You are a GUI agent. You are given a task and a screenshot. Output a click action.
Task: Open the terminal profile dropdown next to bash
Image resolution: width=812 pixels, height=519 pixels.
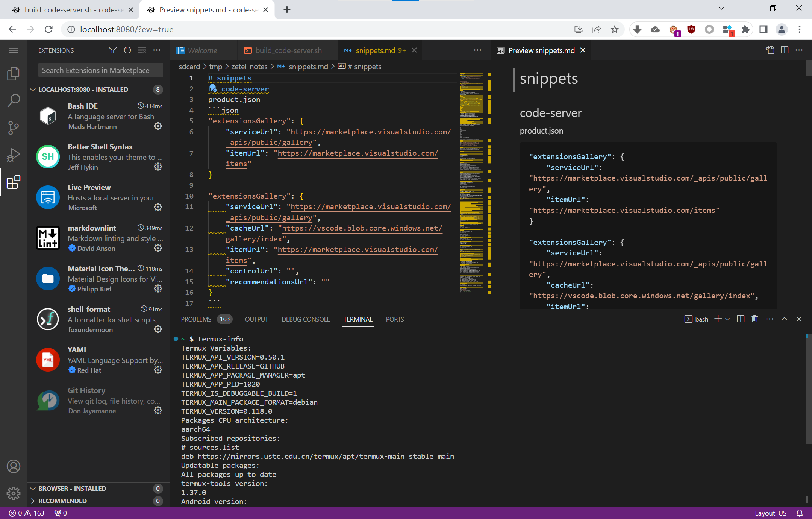(727, 319)
